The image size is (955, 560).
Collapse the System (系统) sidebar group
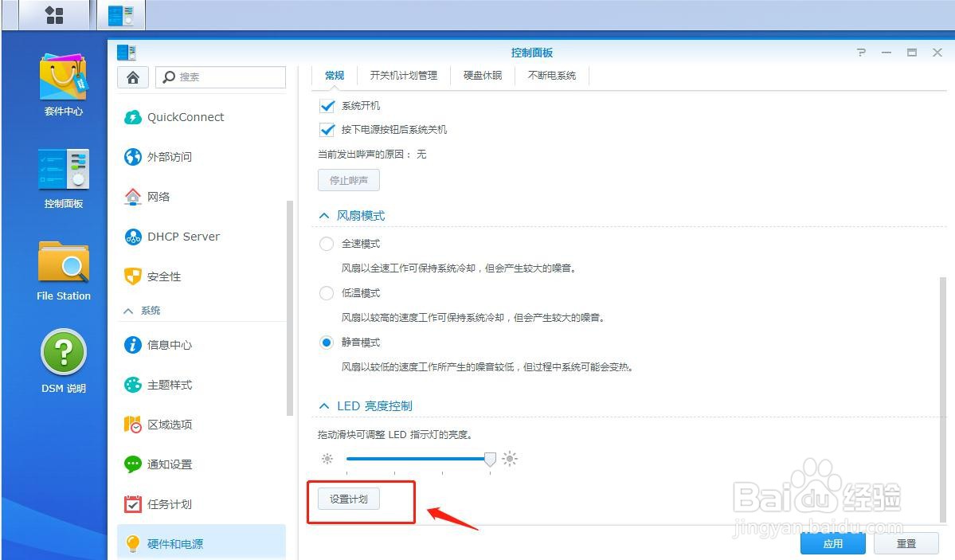point(128,311)
